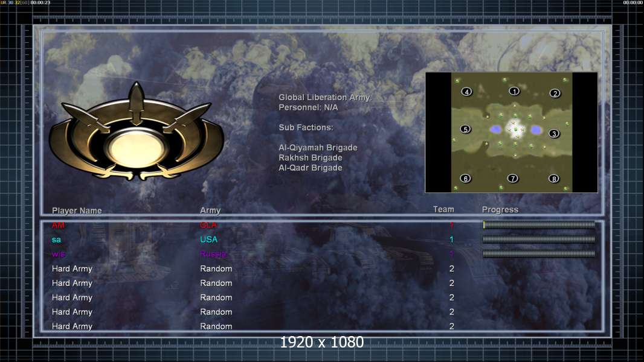The image size is (644, 362).
Task: Click team number in the sa row
Action: (x=451, y=240)
